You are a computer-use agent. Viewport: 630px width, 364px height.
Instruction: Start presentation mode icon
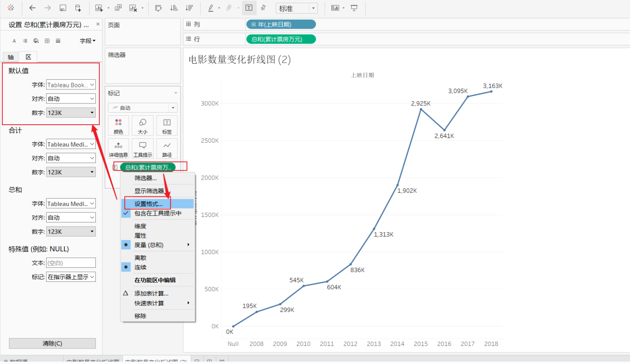pos(354,8)
